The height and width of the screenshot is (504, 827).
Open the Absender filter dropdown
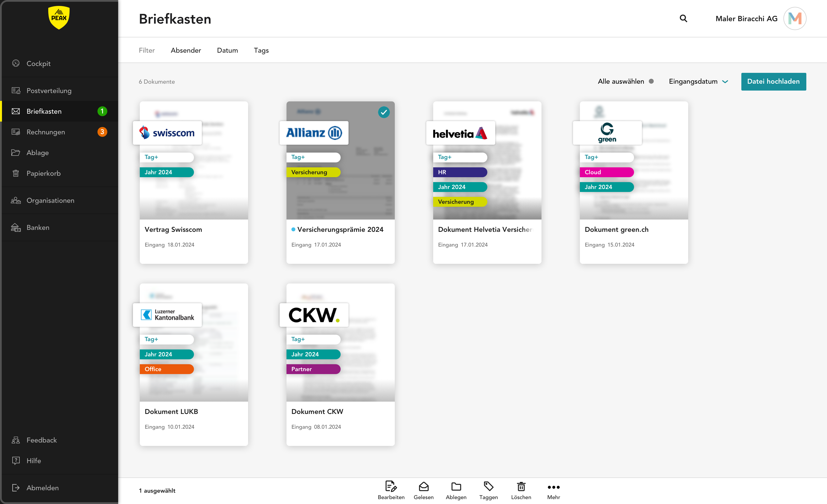tap(186, 50)
